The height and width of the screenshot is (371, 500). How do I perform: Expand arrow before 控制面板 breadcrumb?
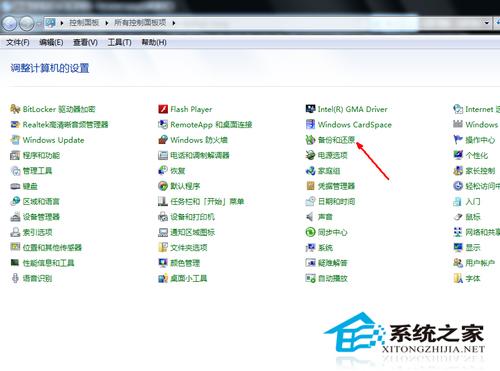point(62,23)
